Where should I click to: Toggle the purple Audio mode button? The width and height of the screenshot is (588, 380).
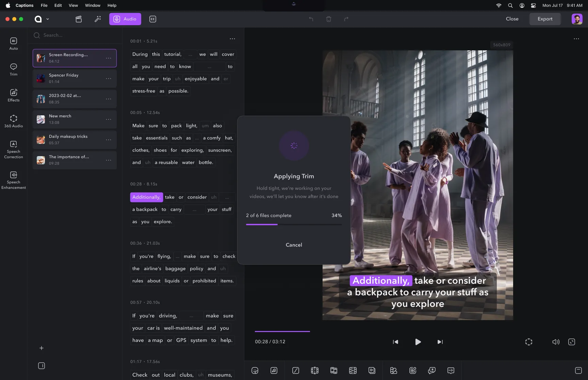tap(125, 19)
